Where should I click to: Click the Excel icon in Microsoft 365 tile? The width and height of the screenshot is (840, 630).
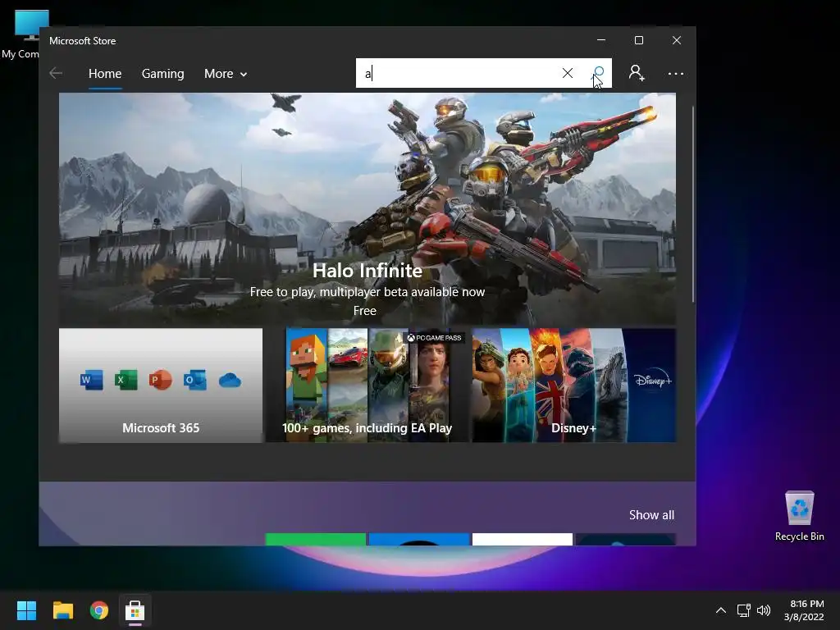(126, 381)
